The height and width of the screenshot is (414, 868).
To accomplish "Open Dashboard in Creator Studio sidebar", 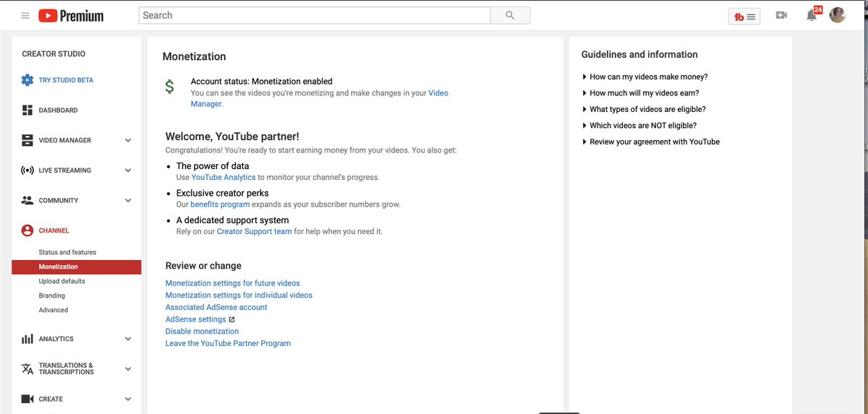I will (58, 111).
